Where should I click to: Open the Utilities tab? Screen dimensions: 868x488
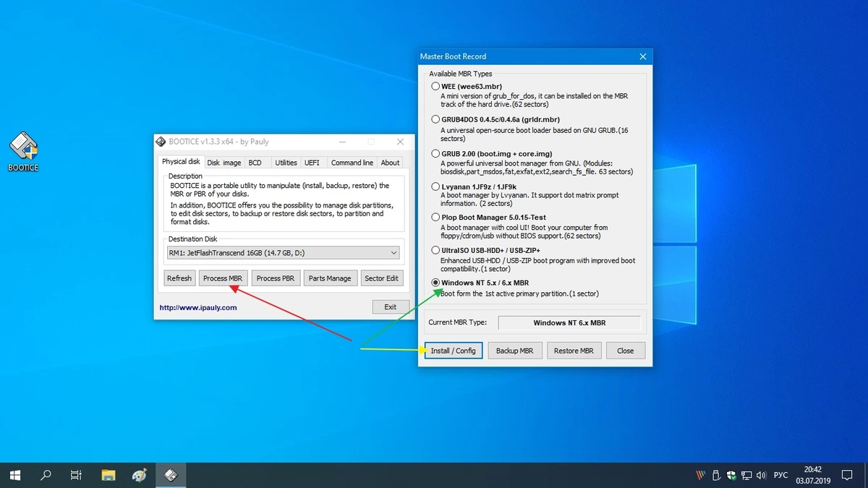pyautogui.click(x=286, y=163)
